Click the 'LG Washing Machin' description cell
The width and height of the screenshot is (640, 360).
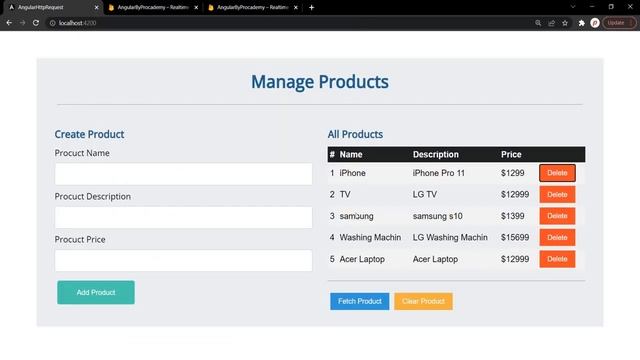pos(450,238)
